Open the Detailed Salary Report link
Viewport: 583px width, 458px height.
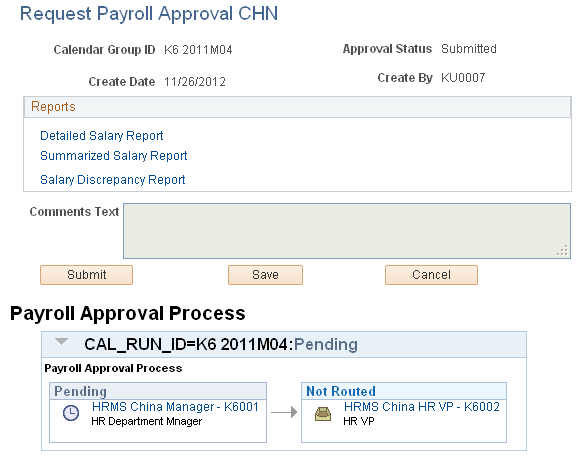[102, 136]
